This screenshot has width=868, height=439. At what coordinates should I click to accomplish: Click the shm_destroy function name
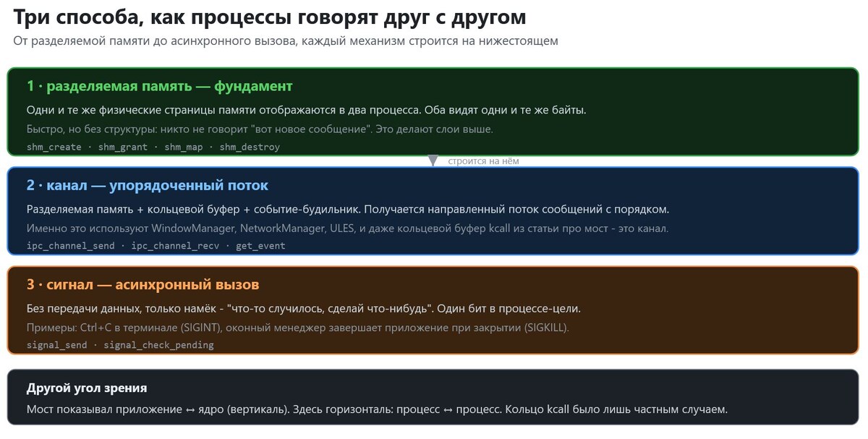pyautogui.click(x=250, y=147)
